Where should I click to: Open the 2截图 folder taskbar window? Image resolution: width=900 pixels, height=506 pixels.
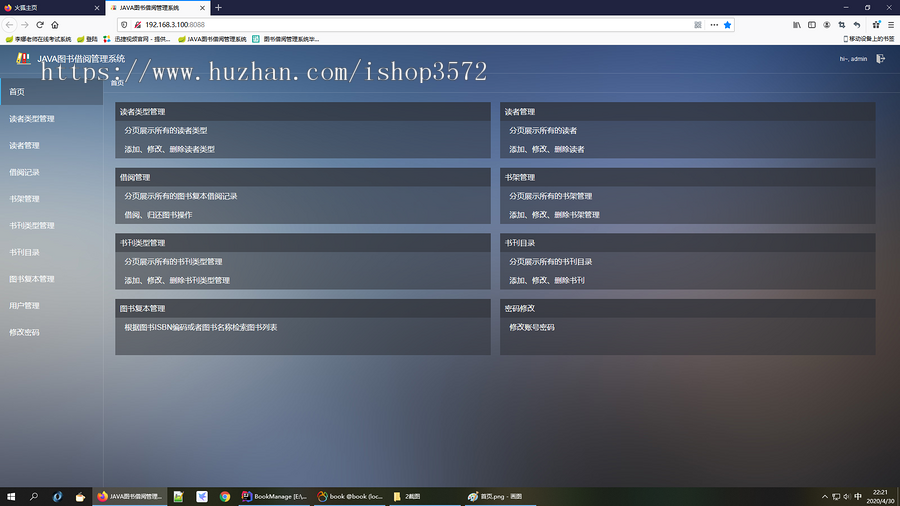(425, 497)
